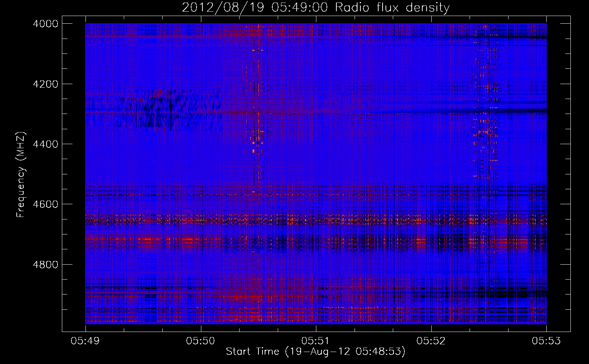Click the plot title "2012/08/19 05:49:00 Radio flux density"
The image size is (589, 364).
click(x=316, y=8)
